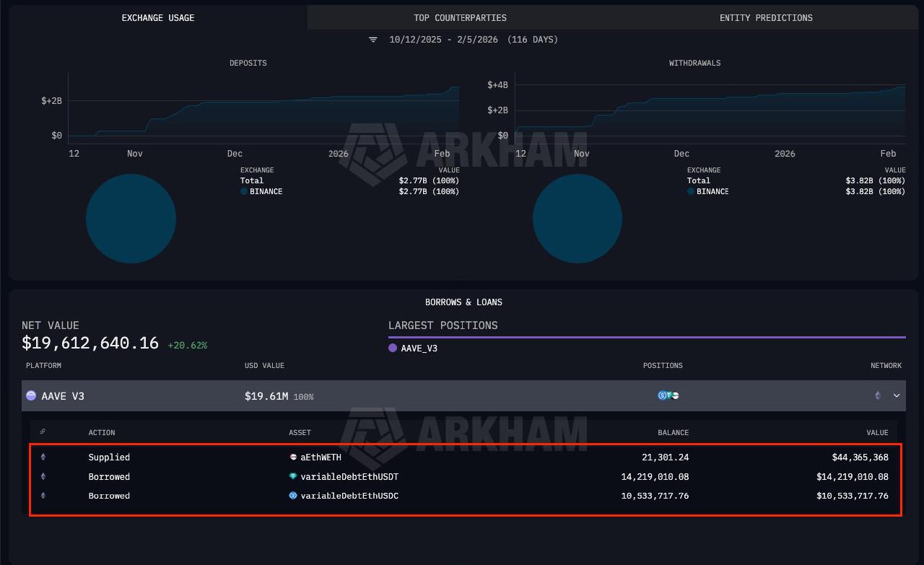Click the Ethereum icon on the variableDebtEthUSDC row
The height and width of the screenshot is (565, 924).
tap(43, 496)
